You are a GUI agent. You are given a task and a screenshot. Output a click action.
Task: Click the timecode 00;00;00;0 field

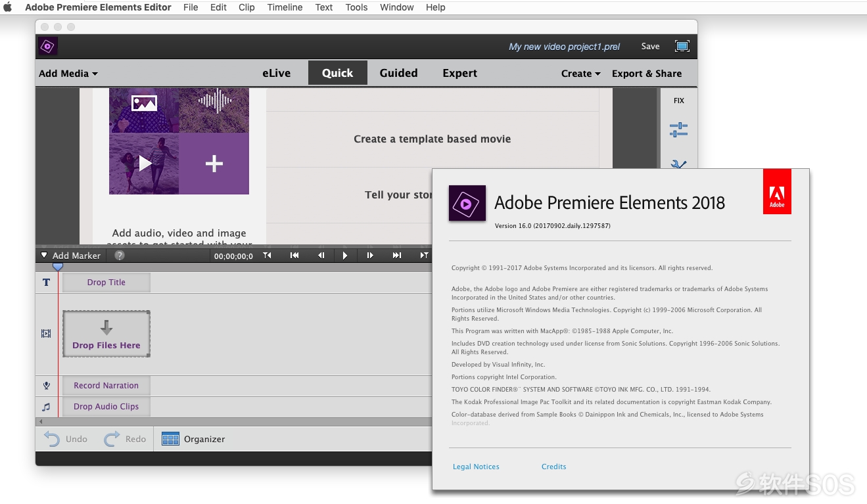click(233, 256)
